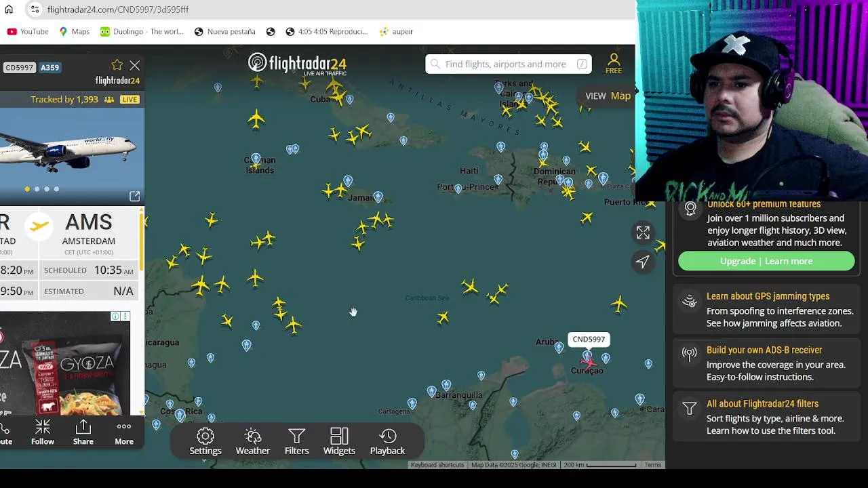This screenshot has width=868, height=488.
Task: Open site info icon in address bar
Action: [x=34, y=9]
